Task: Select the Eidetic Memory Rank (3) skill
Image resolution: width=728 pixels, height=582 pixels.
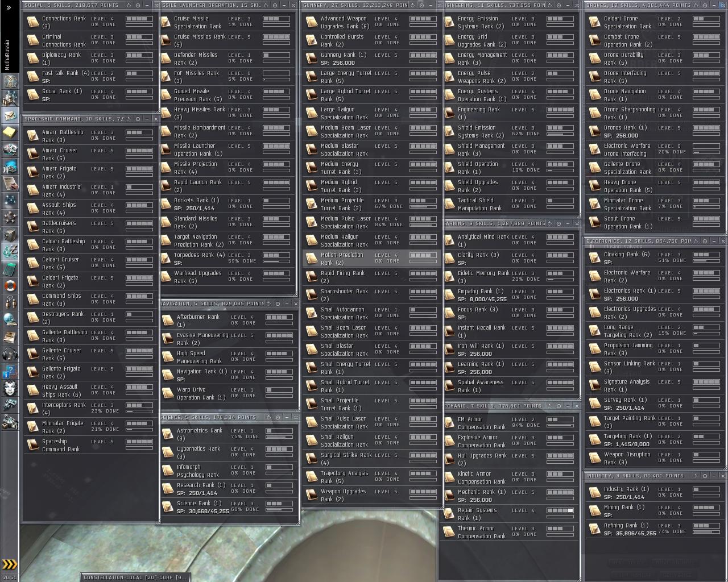Action: 510,277
